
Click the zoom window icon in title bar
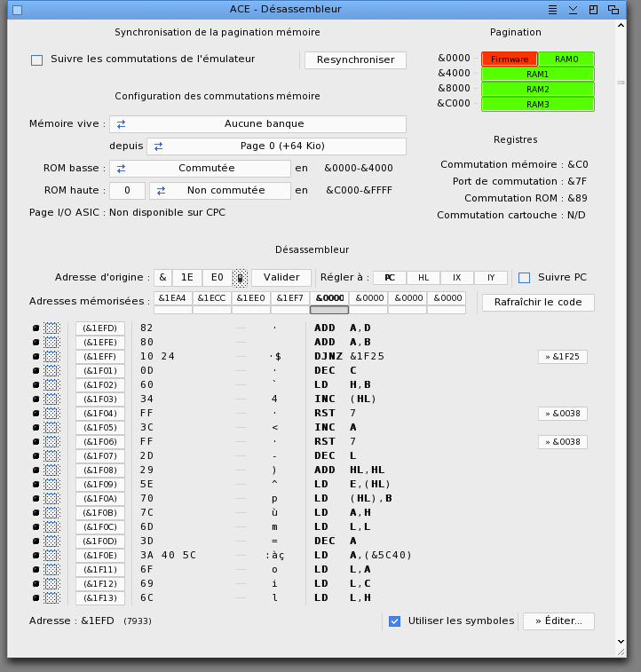tap(593, 10)
